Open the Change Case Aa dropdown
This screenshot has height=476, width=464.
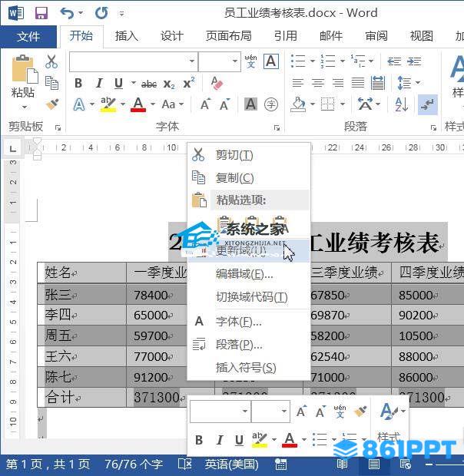(173, 104)
